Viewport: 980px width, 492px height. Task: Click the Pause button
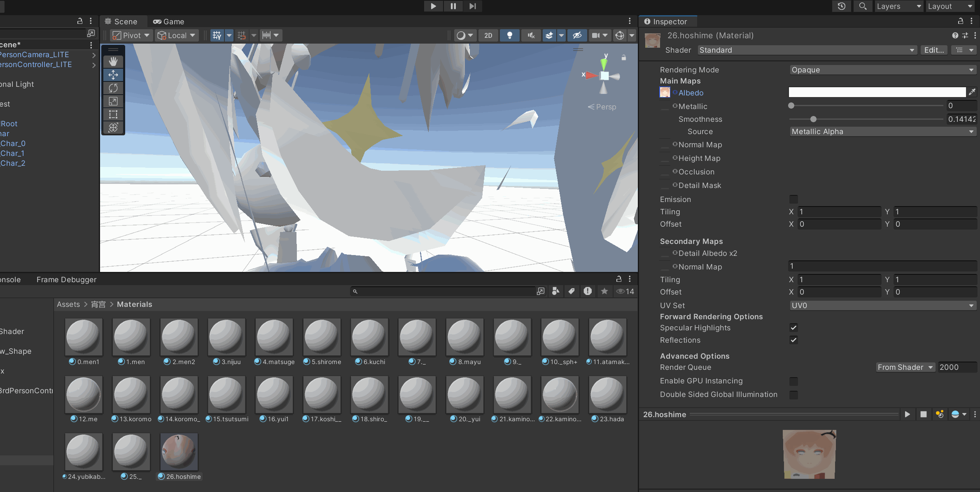453,6
